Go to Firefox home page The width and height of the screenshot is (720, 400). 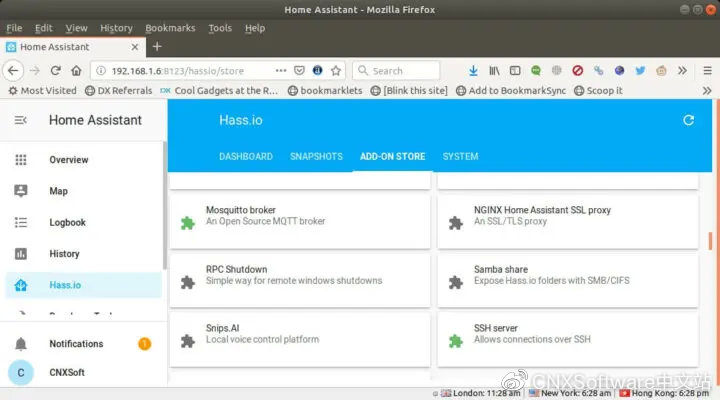(77, 71)
